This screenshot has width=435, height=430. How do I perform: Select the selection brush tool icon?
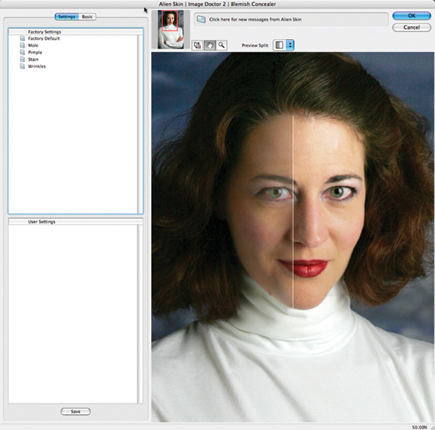click(x=198, y=45)
